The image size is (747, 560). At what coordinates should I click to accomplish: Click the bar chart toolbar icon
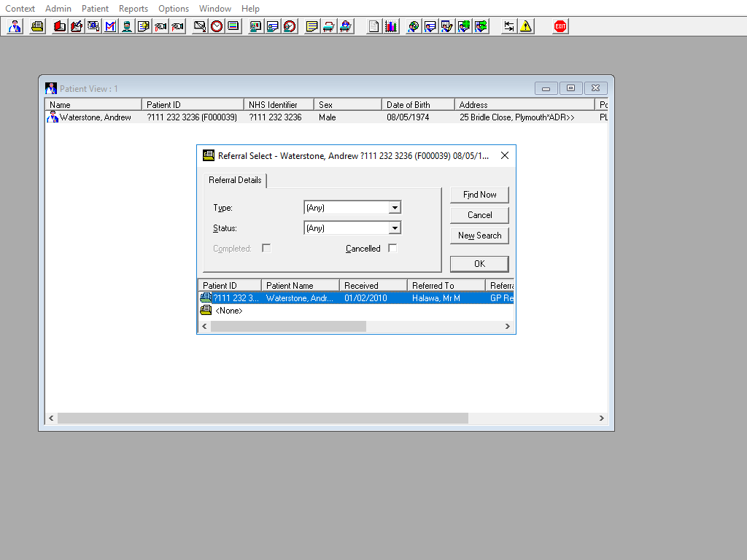click(x=391, y=26)
